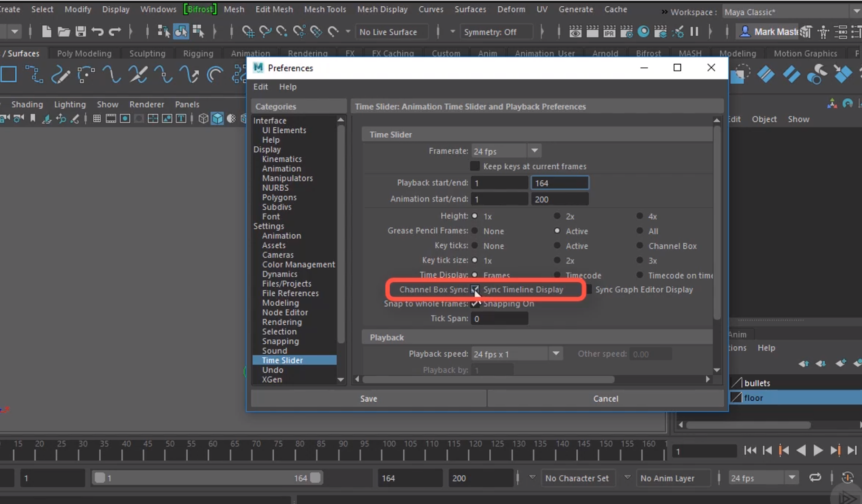Click the Save Scene floppy disk icon

tap(80, 31)
